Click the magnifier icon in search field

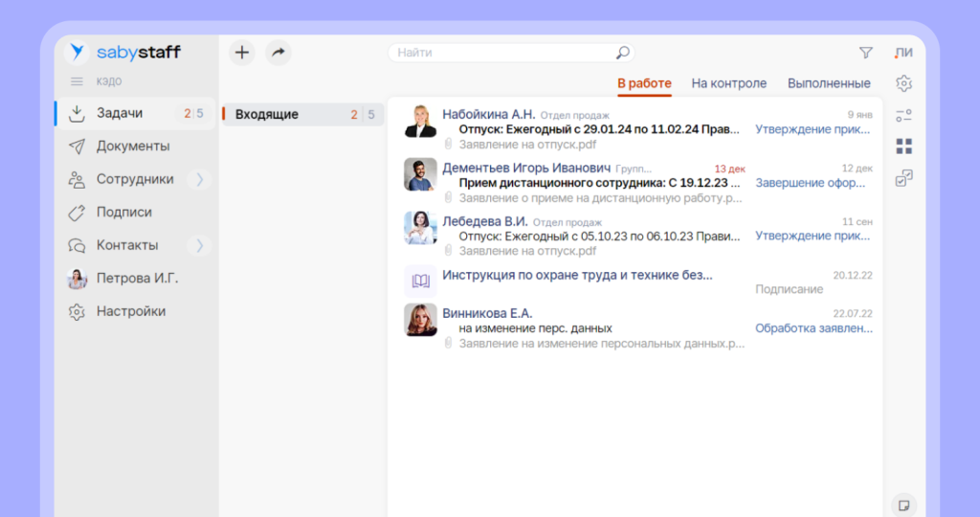click(x=622, y=53)
